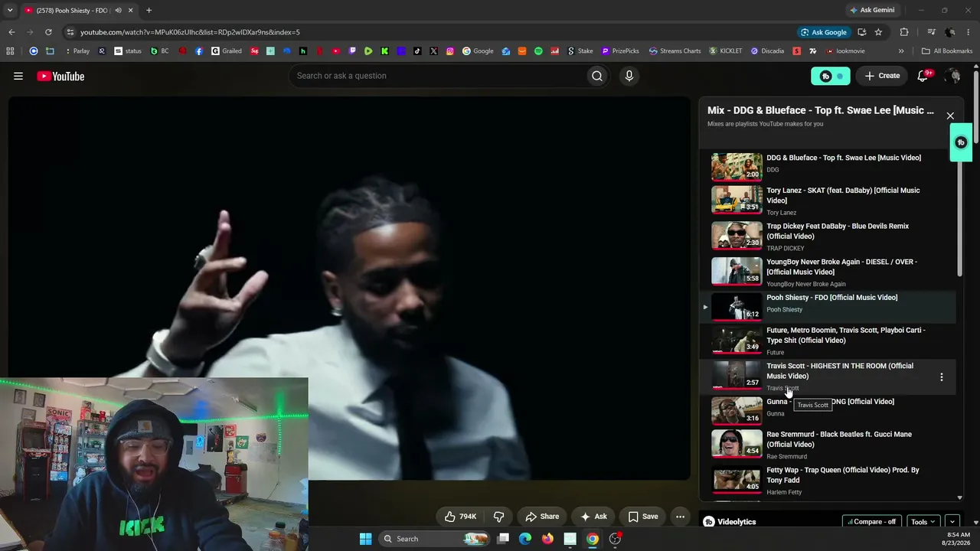
Task: Share this video
Action: (542, 517)
